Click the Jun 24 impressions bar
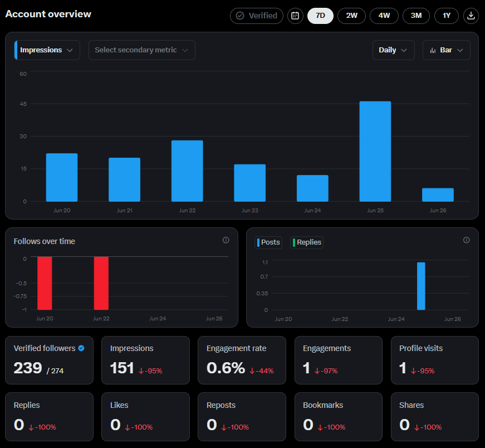Image resolution: width=485 pixels, height=448 pixels. coord(312,188)
